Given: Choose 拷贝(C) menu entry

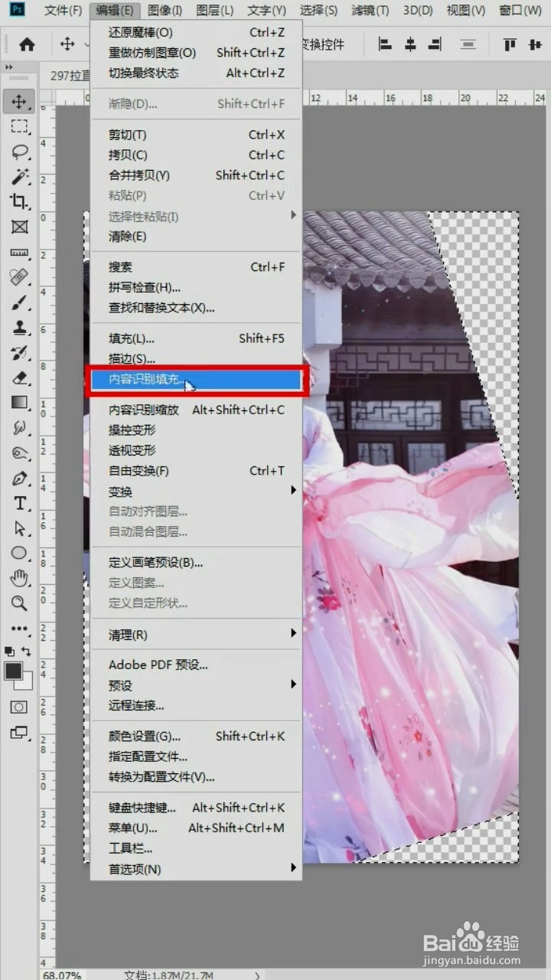Looking at the screenshot, I should point(197,155).
